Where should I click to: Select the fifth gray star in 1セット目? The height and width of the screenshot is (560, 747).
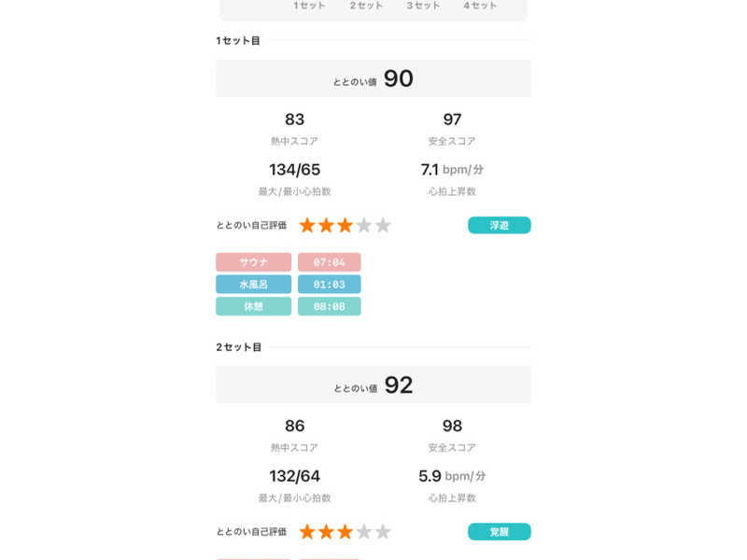click(383, 225)
